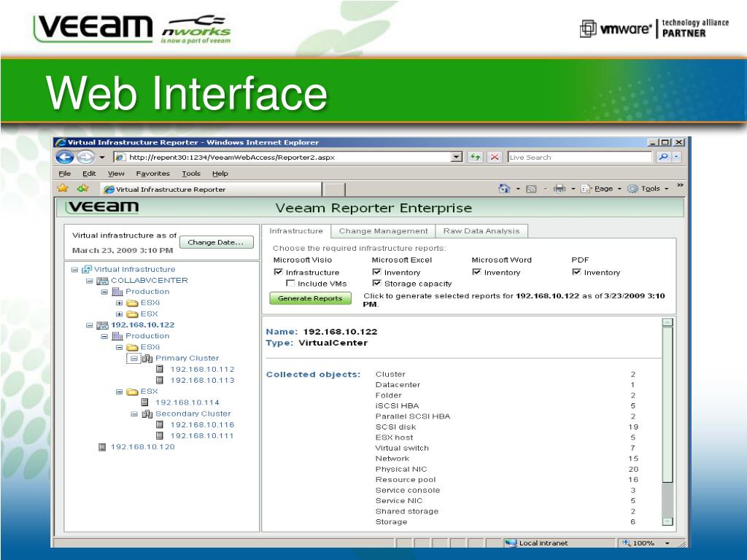Click the Veeam logo in page header
The image size is (747, 560).
pos(102,207)
